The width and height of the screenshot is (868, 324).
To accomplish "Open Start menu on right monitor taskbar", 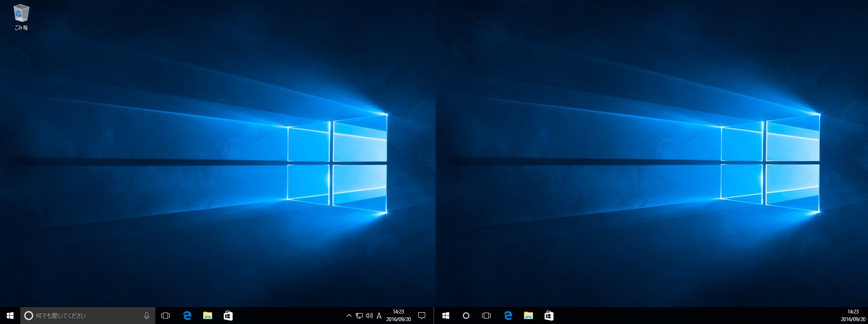I will coord(446,316).
